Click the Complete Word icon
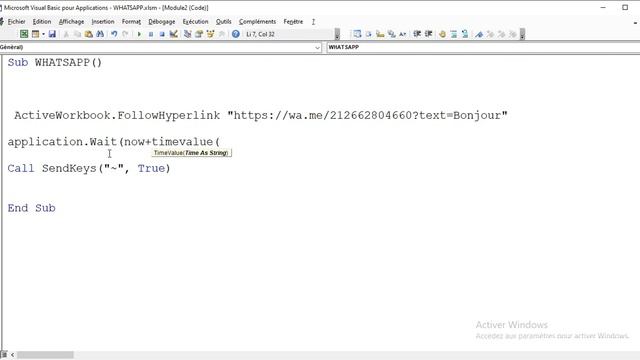Viewport: 640px width, 360px height. click(x=402, y=34)
